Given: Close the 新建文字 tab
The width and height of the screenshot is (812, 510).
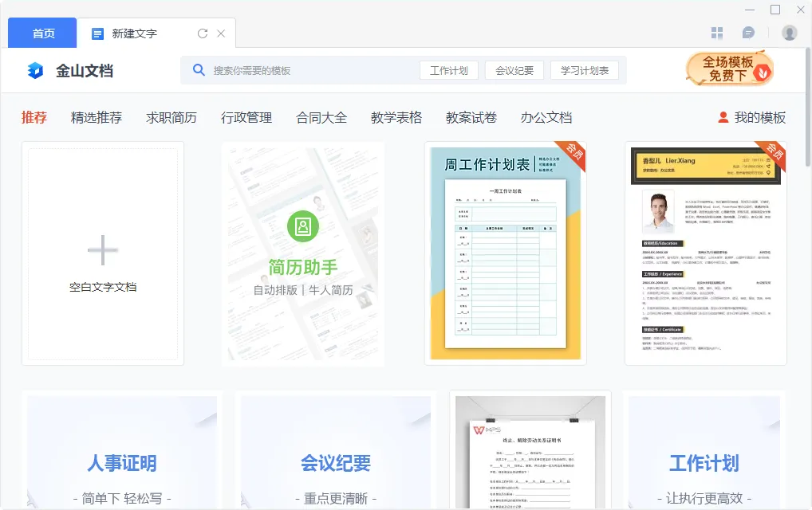Looking at the screenshot, I should [221, 33].
